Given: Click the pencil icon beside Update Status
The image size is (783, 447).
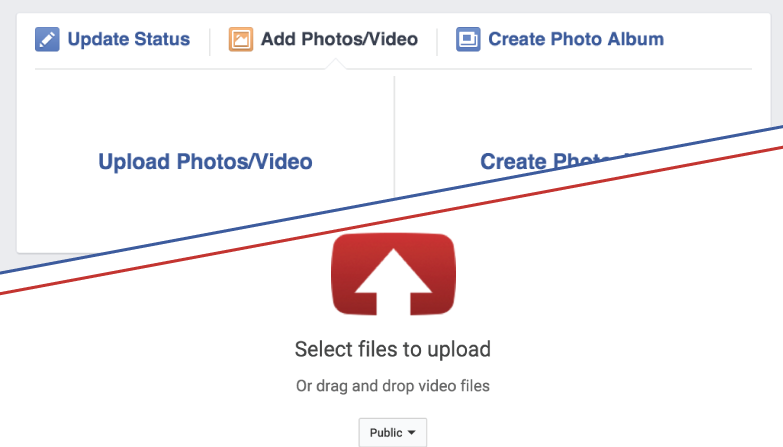Looking at the screenshot, I should click(47, 39).
